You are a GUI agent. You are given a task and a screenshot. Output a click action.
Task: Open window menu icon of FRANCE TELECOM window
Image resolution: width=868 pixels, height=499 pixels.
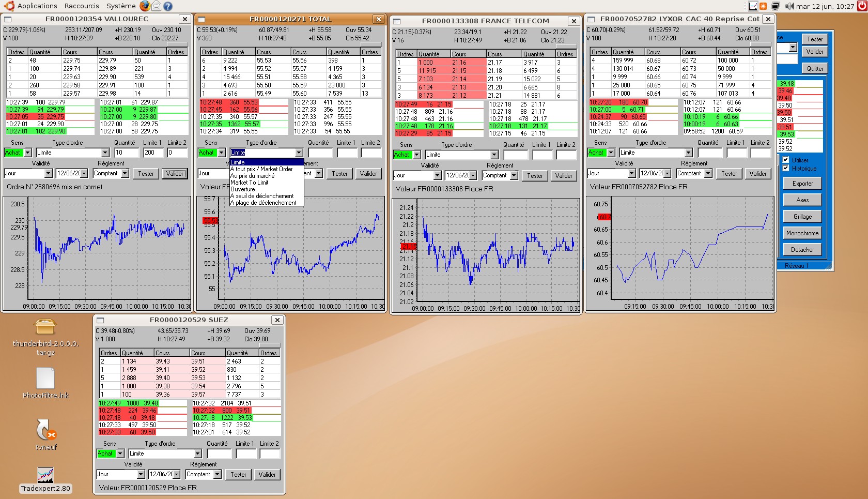[x=397, y=21]
